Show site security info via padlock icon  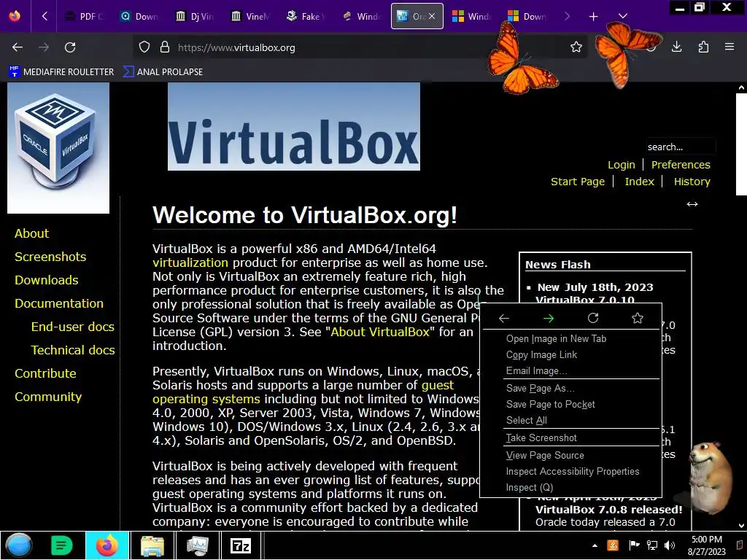coord(165,47)
